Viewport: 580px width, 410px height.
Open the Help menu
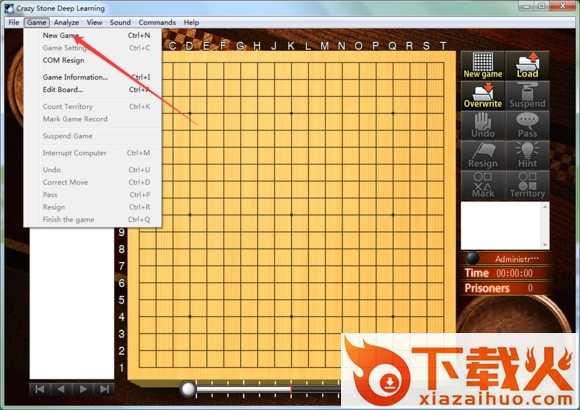click(191, 22)
